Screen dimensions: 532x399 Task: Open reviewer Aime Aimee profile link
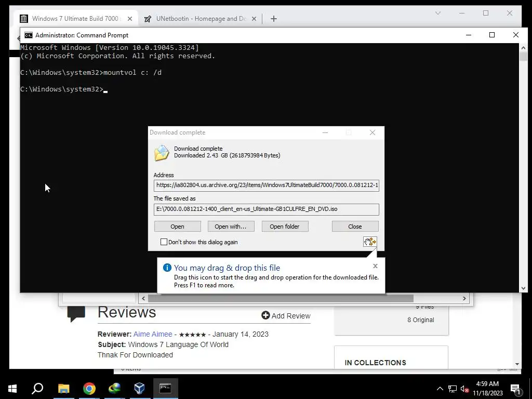tap(153, 334)
